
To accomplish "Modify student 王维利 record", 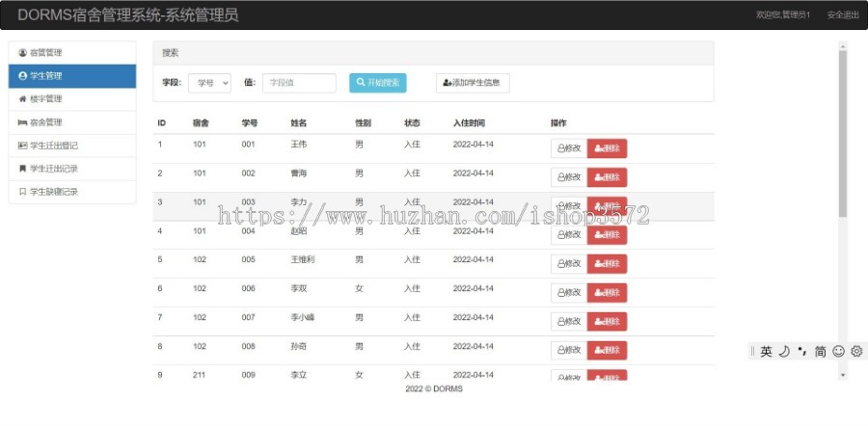I will tap(569, 264).
